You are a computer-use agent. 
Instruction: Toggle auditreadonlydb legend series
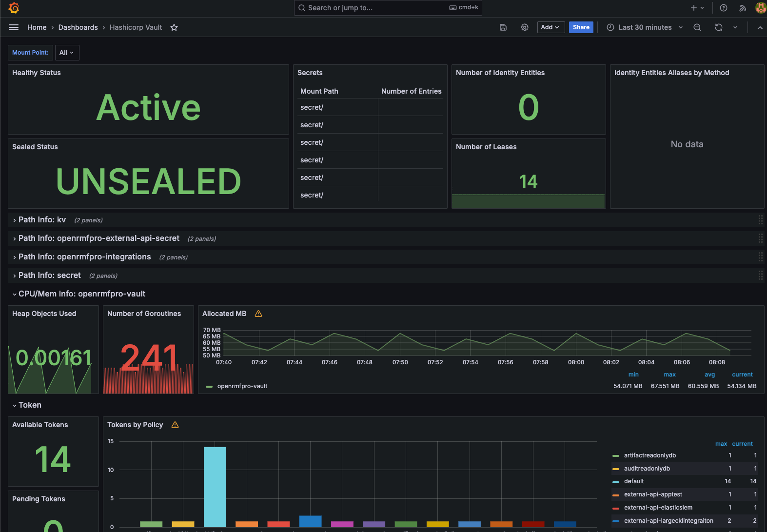click(x=647, y=469)
